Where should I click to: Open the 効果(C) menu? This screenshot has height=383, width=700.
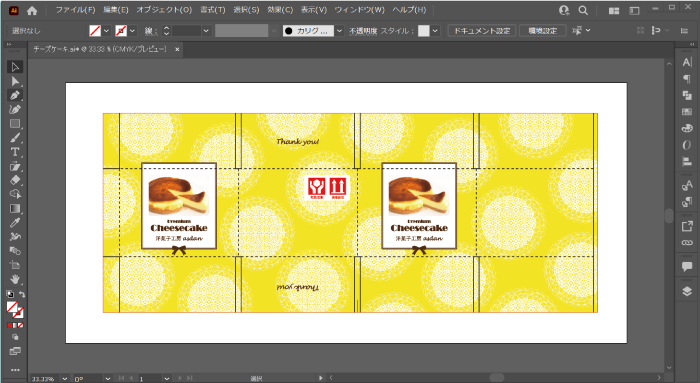[x=280, y=10]
